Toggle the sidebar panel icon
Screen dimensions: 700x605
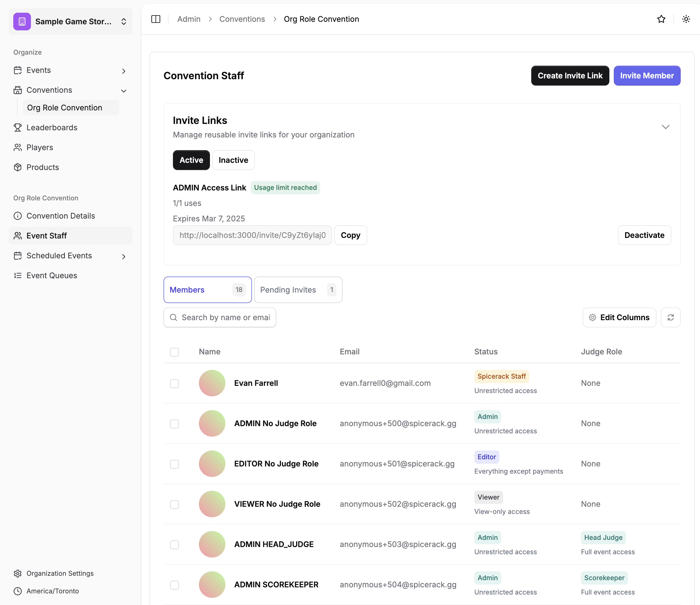[x=156, y=19]
